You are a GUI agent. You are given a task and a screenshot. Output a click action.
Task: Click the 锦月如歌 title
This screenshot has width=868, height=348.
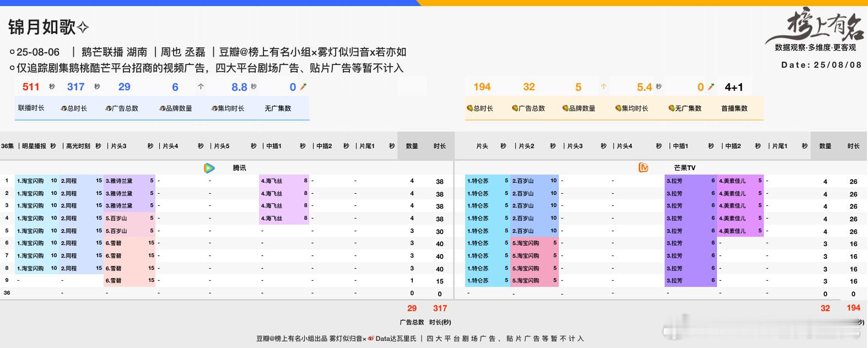[x=42, y=27]
